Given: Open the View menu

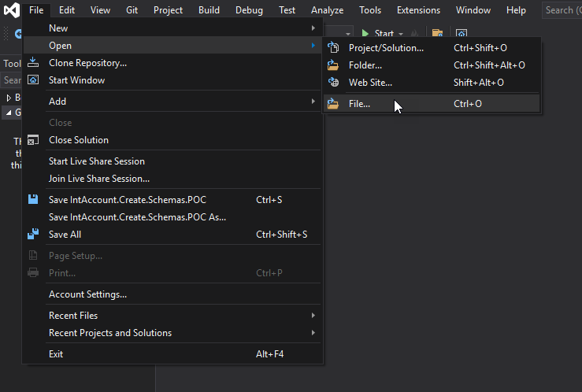Looking at the screenshot, I should [x=100, y=10].
